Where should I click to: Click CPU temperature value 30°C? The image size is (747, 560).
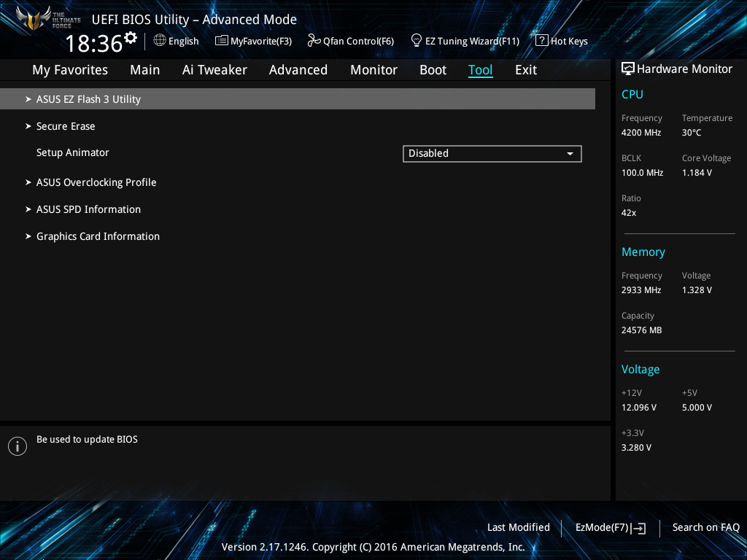tap(692, 133)
